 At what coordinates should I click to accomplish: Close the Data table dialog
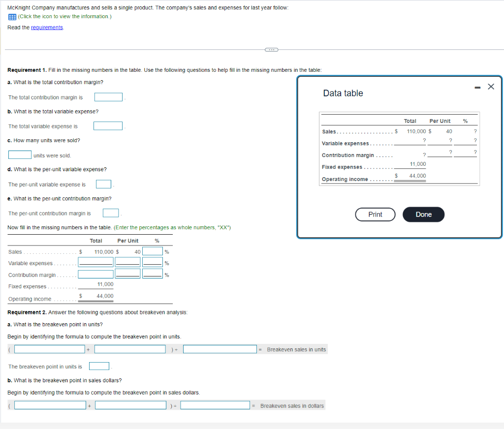click(x=491, y=87)
